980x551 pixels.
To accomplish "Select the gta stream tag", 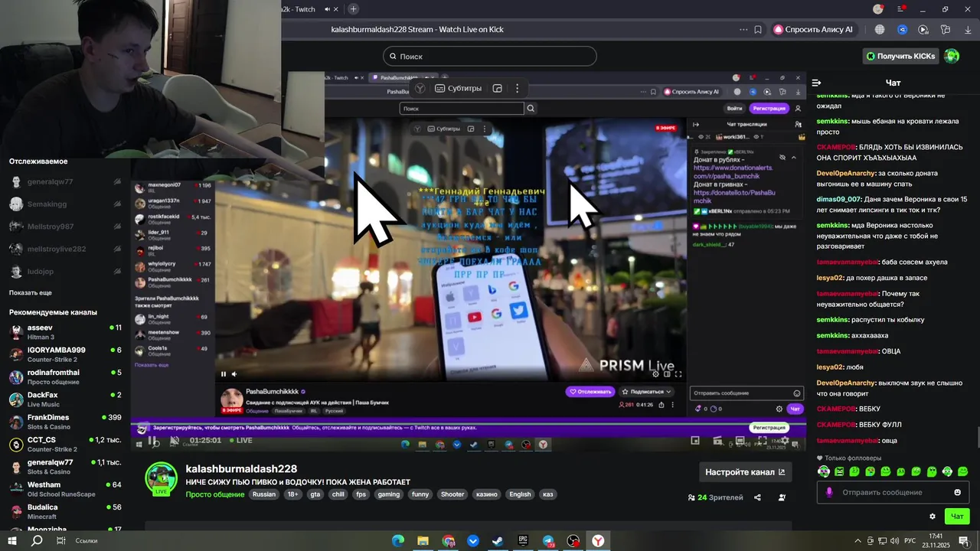I will [x=315, y=494].
